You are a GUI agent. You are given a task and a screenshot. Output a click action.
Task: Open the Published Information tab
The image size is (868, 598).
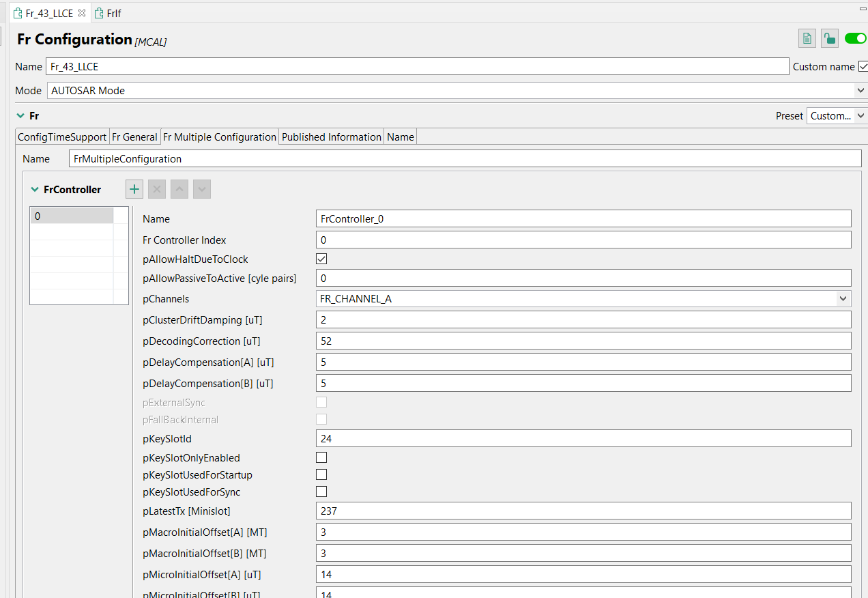click(x=331, y=137)
